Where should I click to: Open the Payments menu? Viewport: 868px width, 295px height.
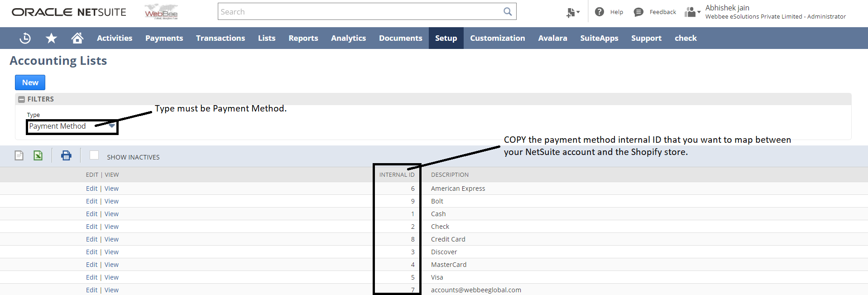[164, 38]
